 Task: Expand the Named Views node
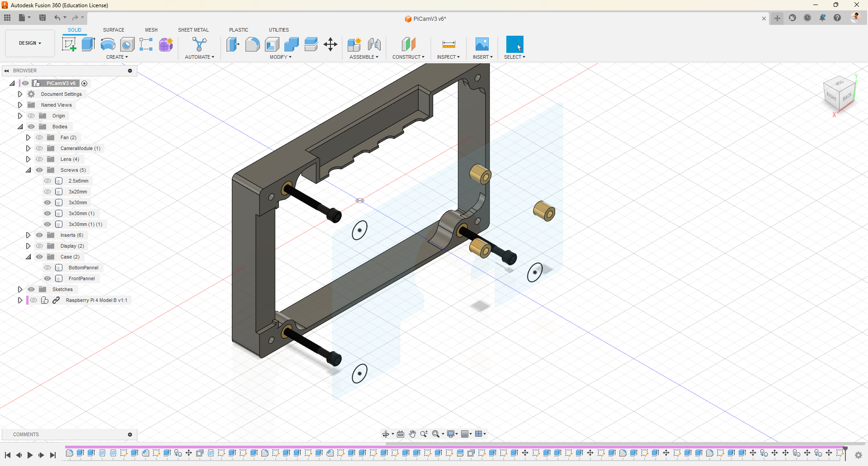click(x=20, y=105)
